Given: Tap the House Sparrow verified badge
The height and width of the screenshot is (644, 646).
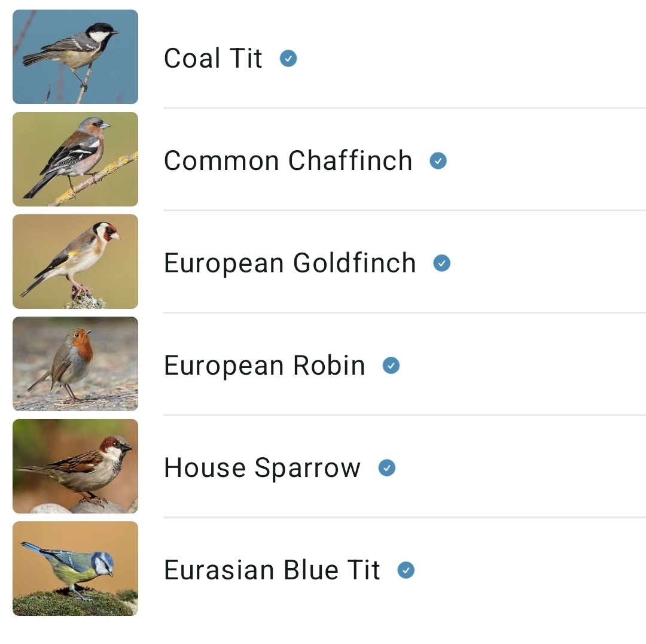Looking at the screenshot, I should (387, 468).
